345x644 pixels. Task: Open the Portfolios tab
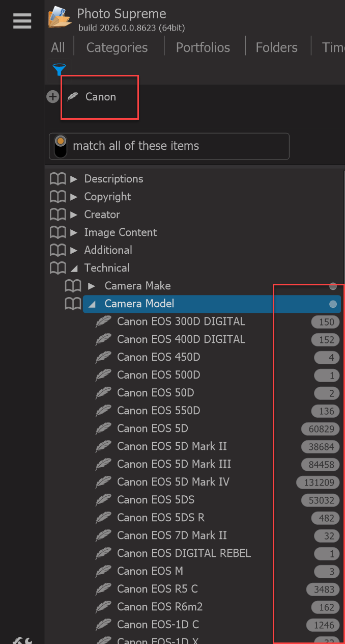[x=203, y=47]
